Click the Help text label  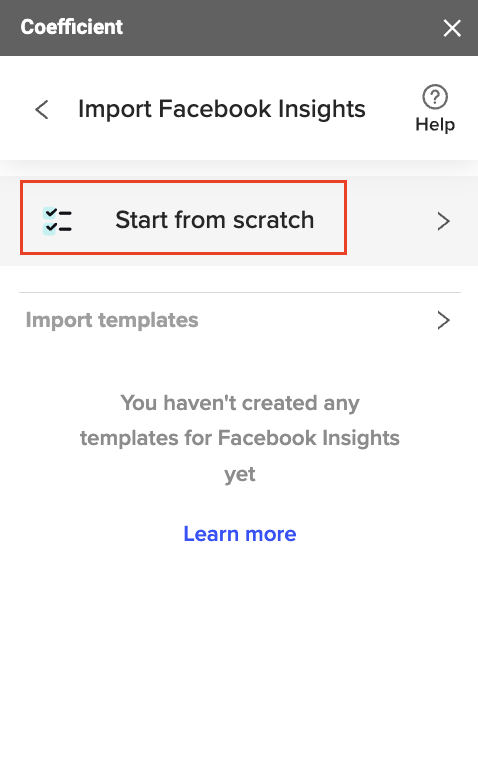coord(435,124)
